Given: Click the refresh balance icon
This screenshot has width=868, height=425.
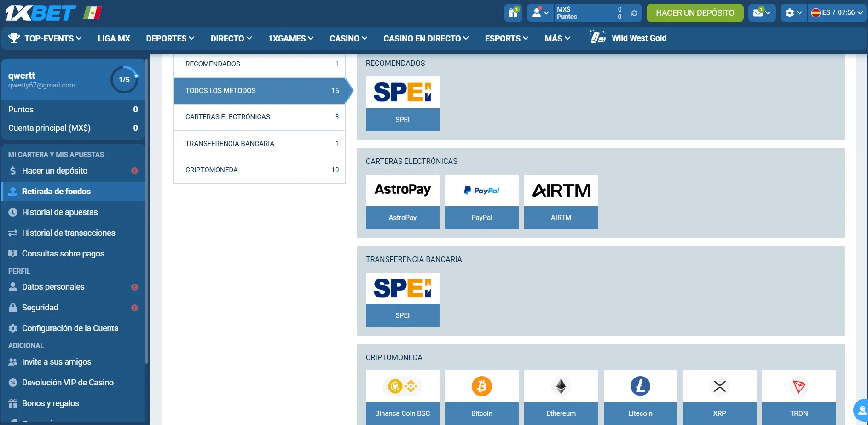Looking at the screenshot, I should [x=634, y=13].
